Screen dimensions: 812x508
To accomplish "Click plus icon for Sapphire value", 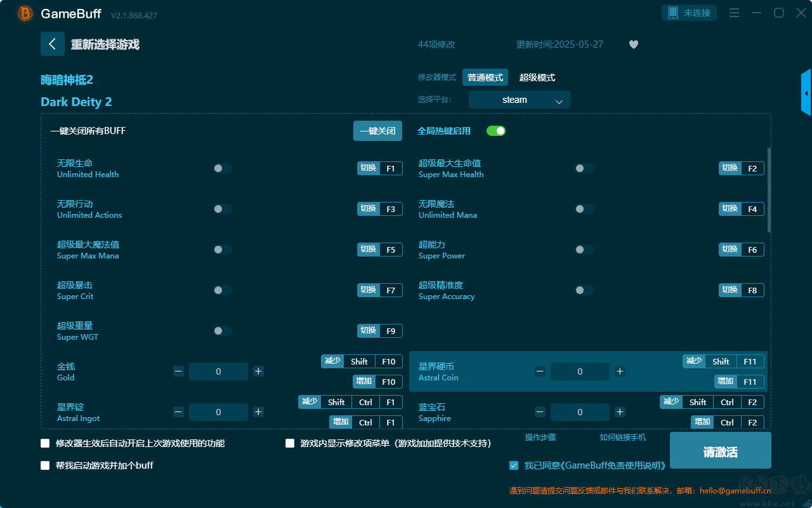I will pyautogui.click(x=620, y=412).
